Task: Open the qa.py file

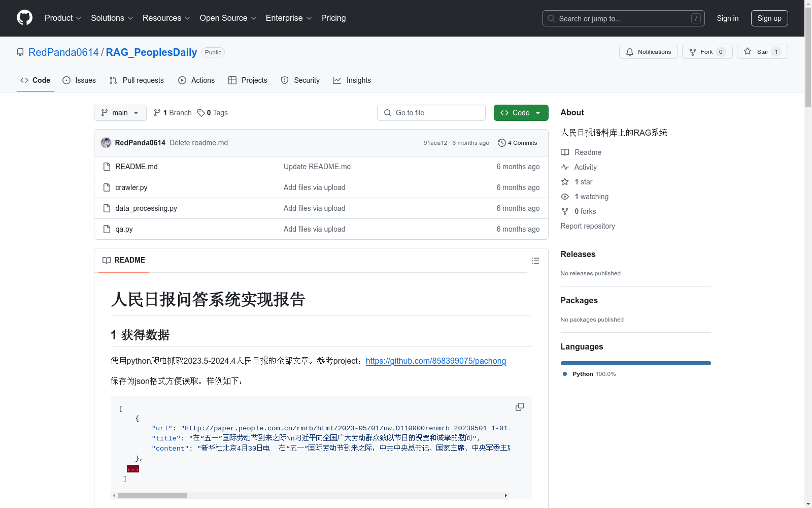Action: point(124,229)
